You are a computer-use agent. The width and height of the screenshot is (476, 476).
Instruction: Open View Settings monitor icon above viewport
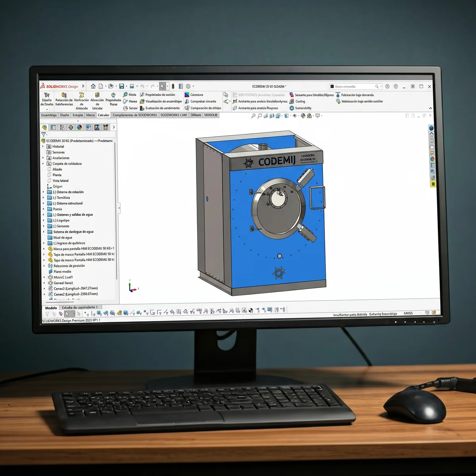pyautogui.click(x=317, y=116)
